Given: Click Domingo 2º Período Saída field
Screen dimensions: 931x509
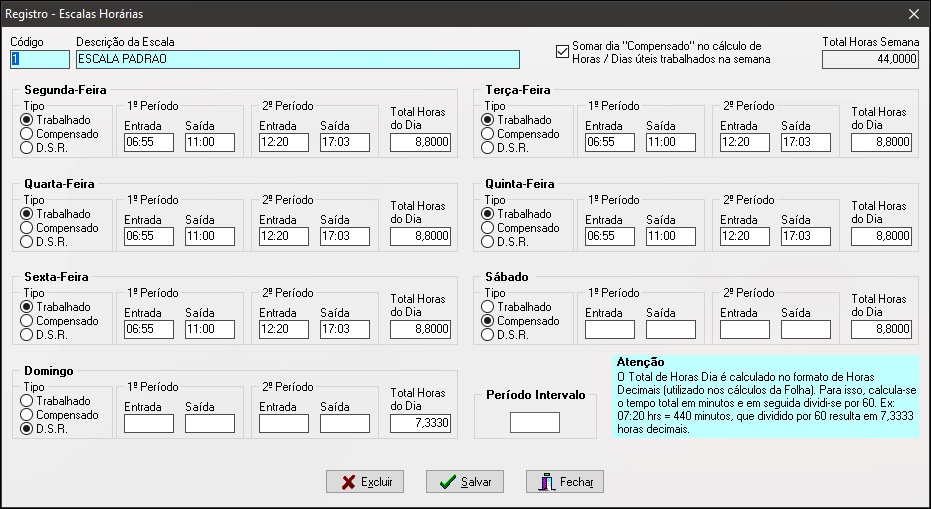Looking at the screenshot, I should (344, 423).
